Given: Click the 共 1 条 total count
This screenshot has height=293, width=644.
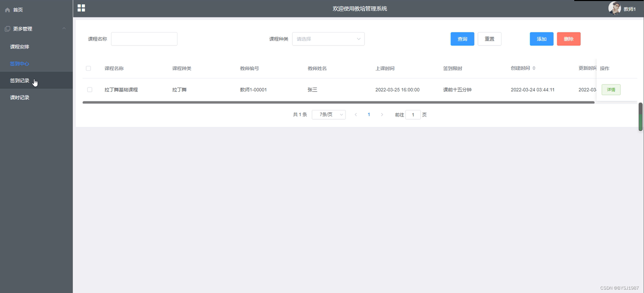Looking at the screenshot, I should 300,115.
